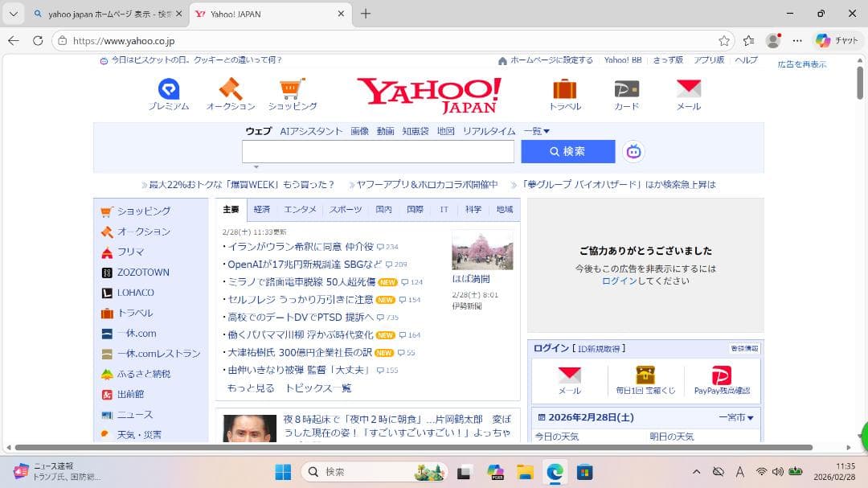The height and width of the screenshot is (488, 868).
Task: Open the ID新規取得 link
Action: (x=600, y=348)
